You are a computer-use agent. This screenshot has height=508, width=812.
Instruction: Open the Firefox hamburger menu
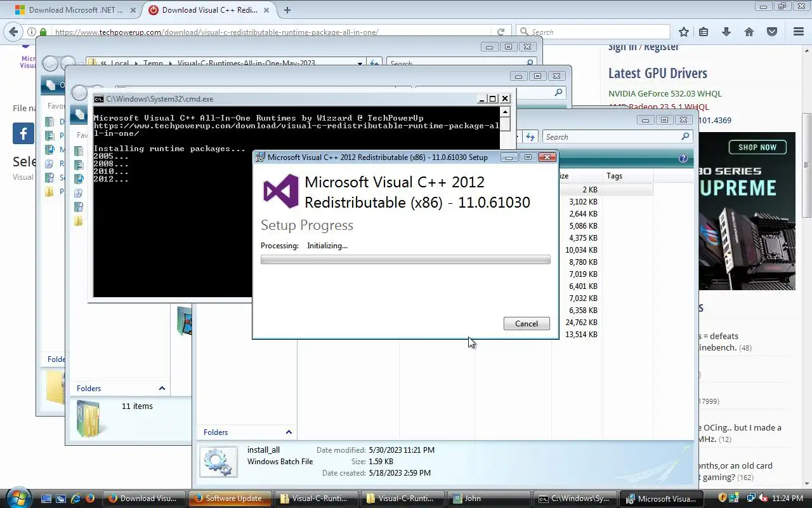(x=799, y=32)
